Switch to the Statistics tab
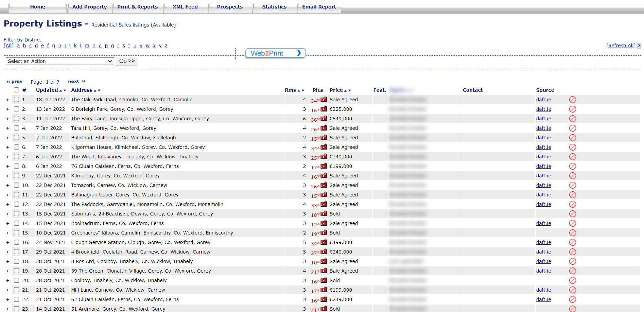This screenshot has width=644, height=312. (274, 7)
